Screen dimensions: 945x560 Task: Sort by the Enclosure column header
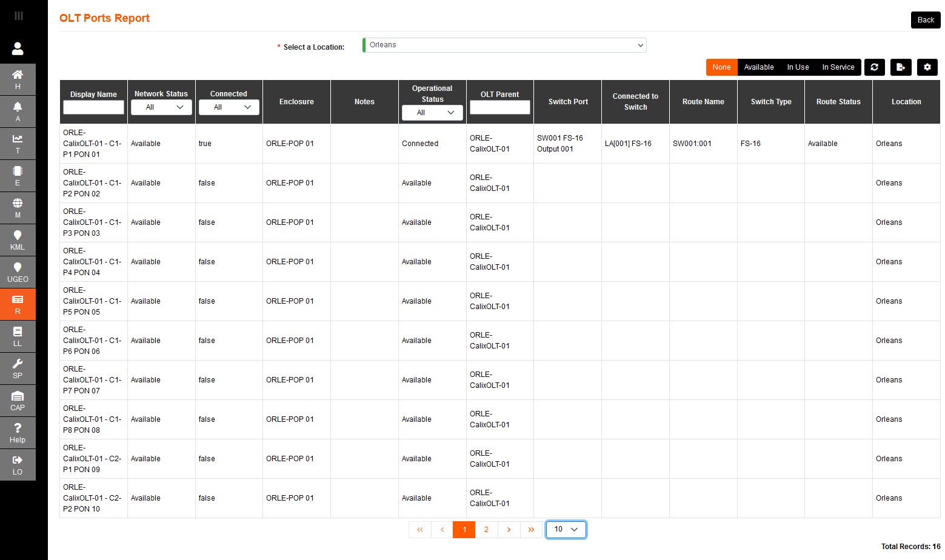coord(296,102)
